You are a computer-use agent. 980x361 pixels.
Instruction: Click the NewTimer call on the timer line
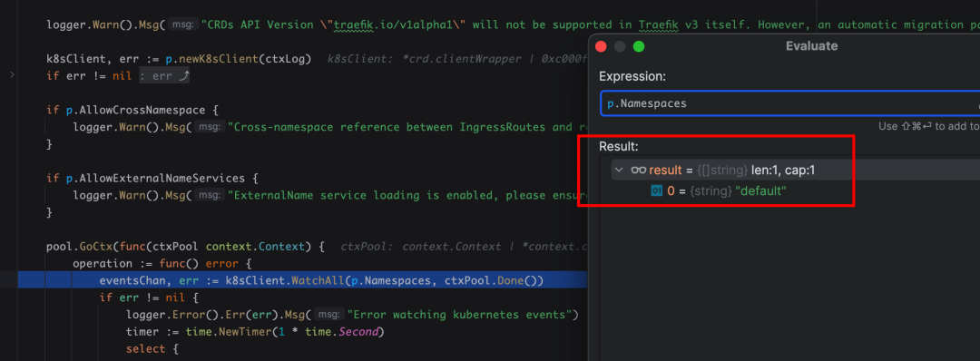pos(245,332)
